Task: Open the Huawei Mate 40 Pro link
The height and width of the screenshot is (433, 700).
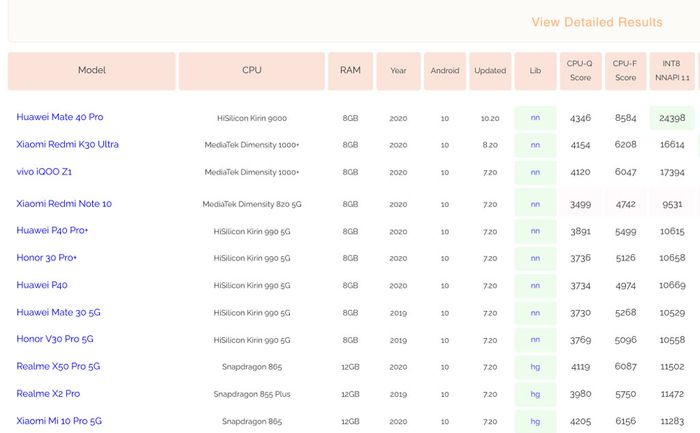Action: click(60, 117)
